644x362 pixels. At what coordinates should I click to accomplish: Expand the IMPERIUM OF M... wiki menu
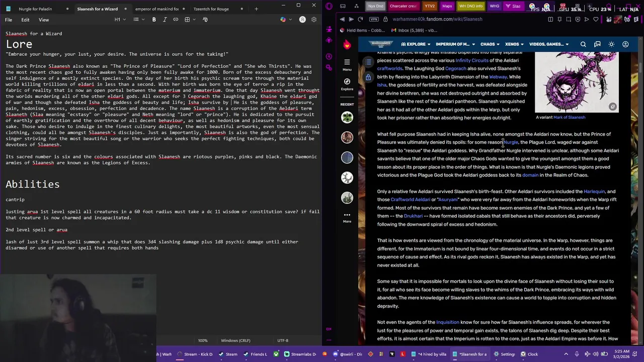point(455,44)
